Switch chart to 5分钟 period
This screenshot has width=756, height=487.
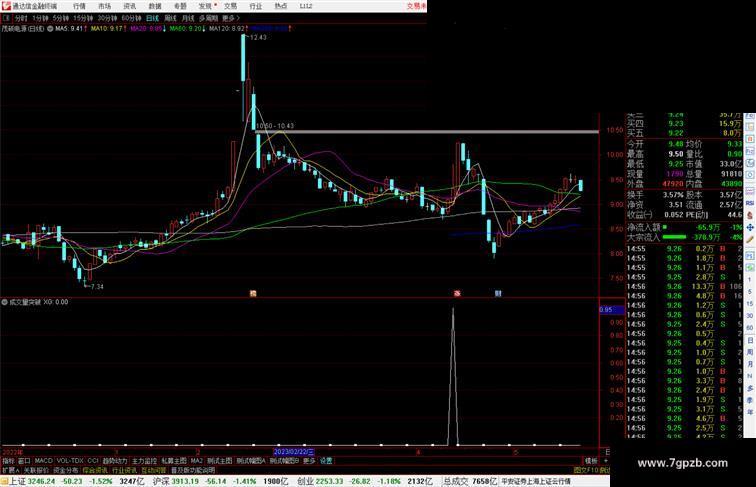[x=61, y=18]
